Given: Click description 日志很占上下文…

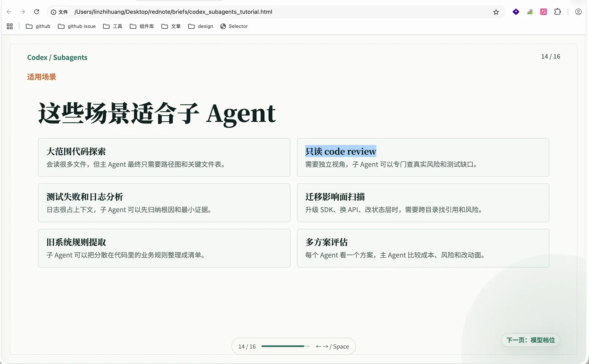Looking at the screenshot, I should tap(129, 210).
